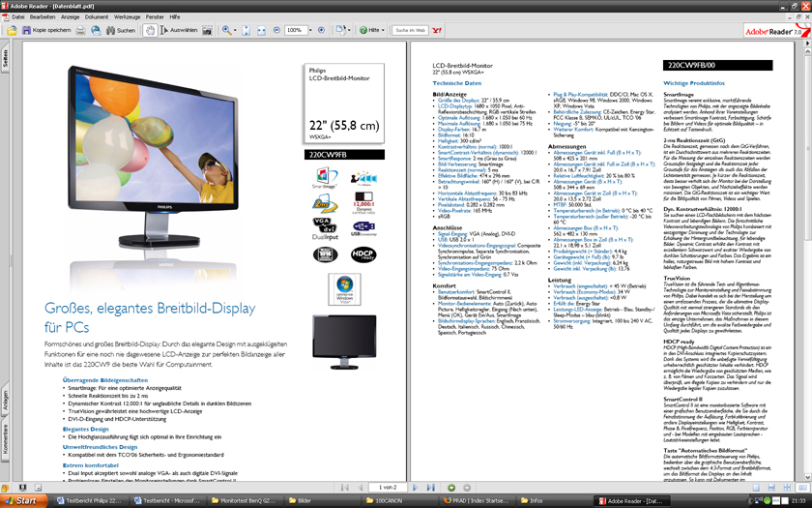The image size is (812, 508).
Task: Click the Windows Start button
Action: click(x=24, y=501)
